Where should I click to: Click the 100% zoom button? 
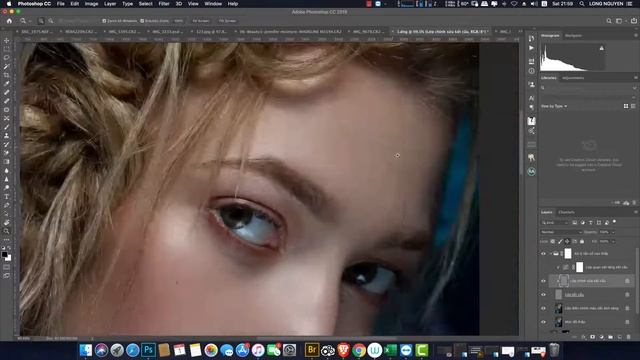click(x=178, y=21)
